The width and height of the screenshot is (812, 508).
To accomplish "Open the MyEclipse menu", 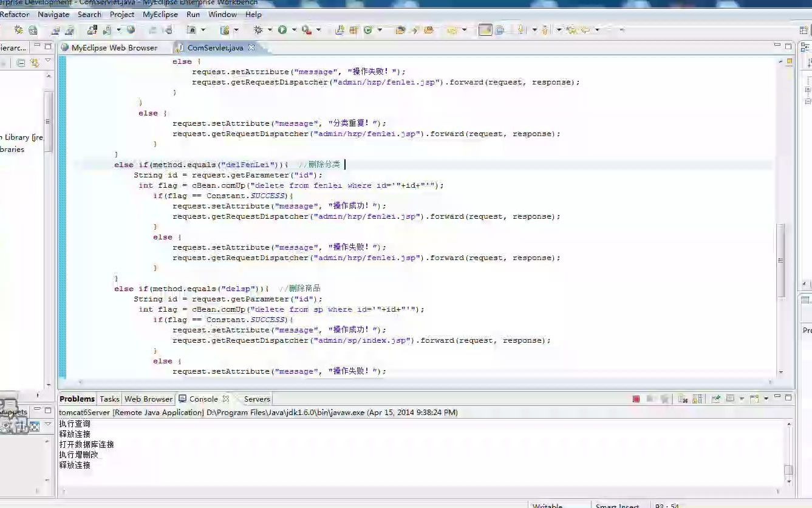I will pyautogui.click(x=160, y=14).
